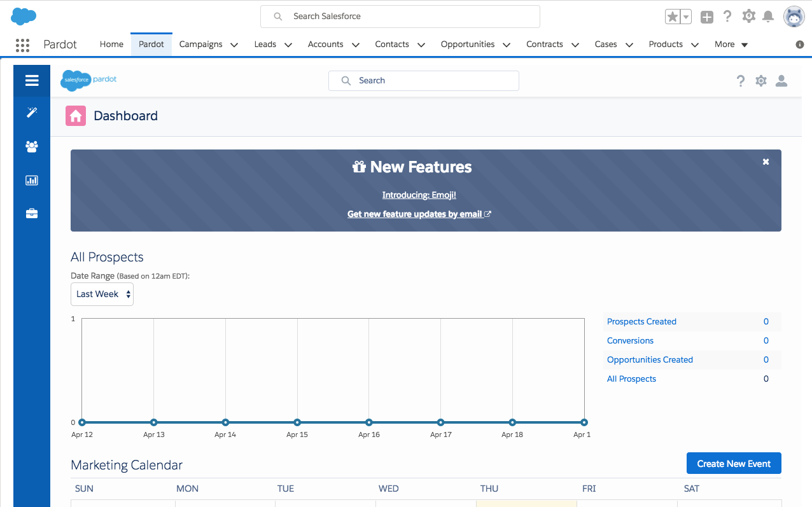Click the global actions plus icon
Image resolution: width=812 pixels, height=507 pixels.
(707, 17)
